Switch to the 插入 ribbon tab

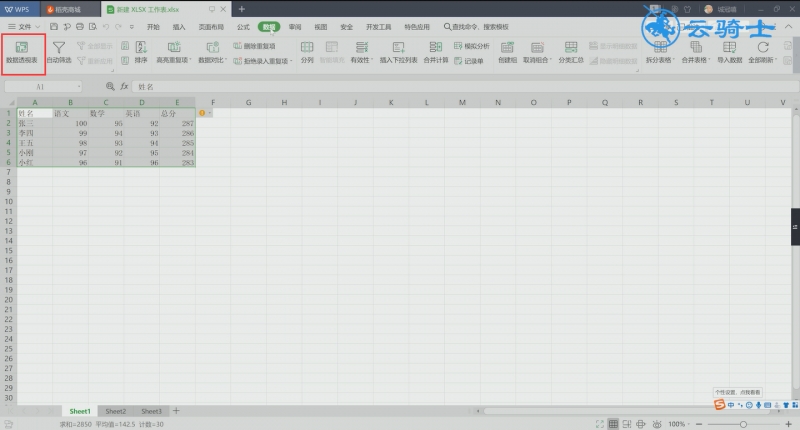click(179, 27)
